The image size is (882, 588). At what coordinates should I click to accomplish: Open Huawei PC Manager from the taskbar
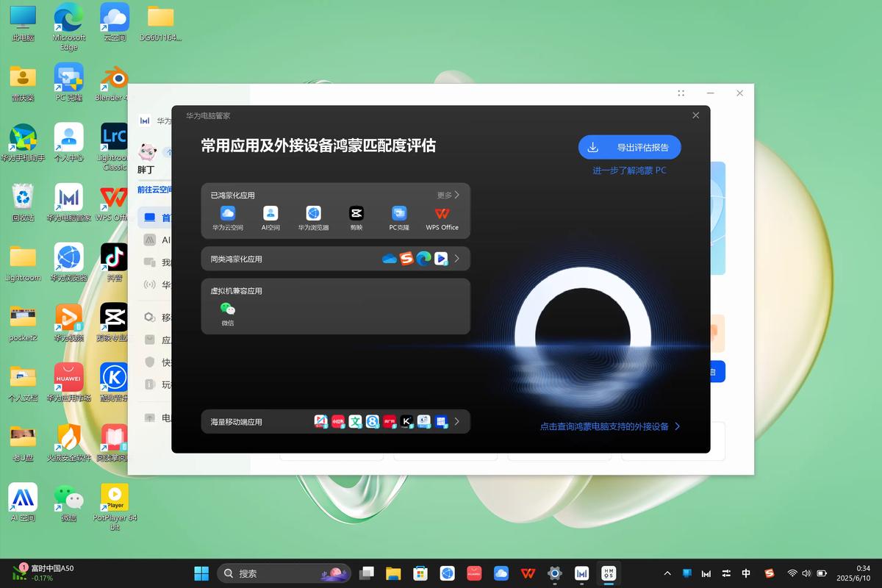[582, 573]
